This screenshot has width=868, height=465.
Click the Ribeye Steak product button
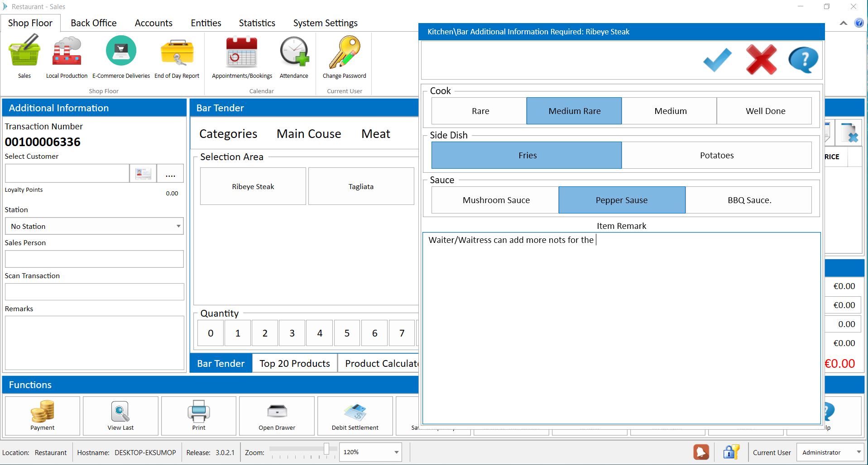point(253,186)
